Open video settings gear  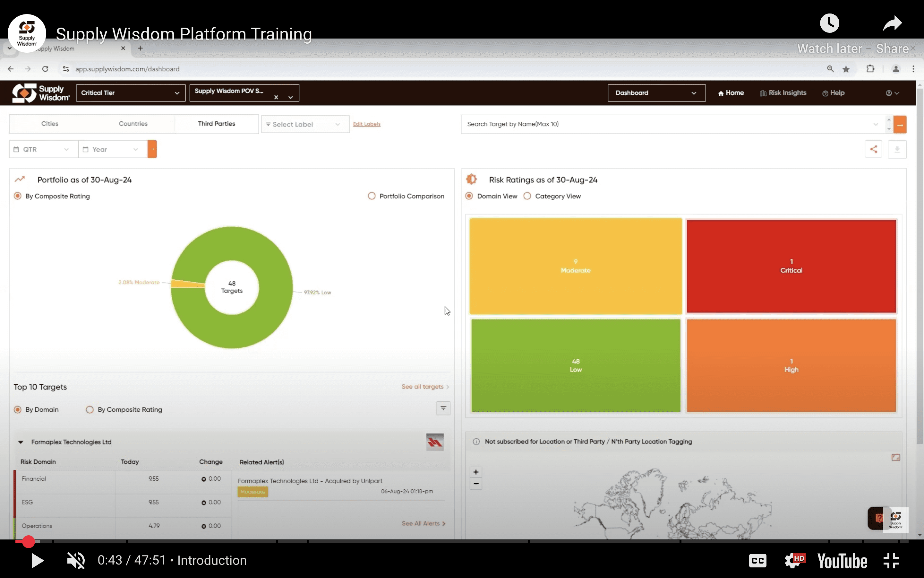795,560
